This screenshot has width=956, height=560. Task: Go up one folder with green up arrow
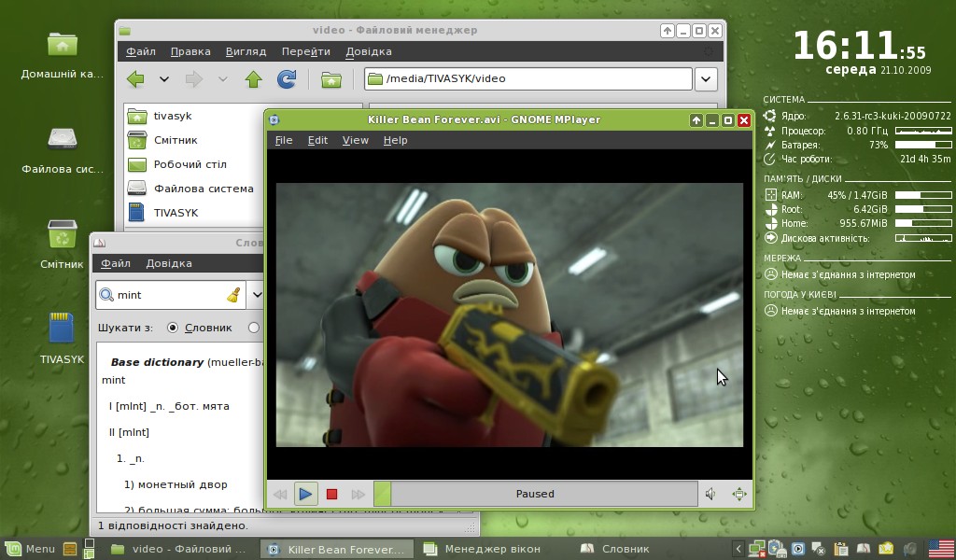click(254, 79)
